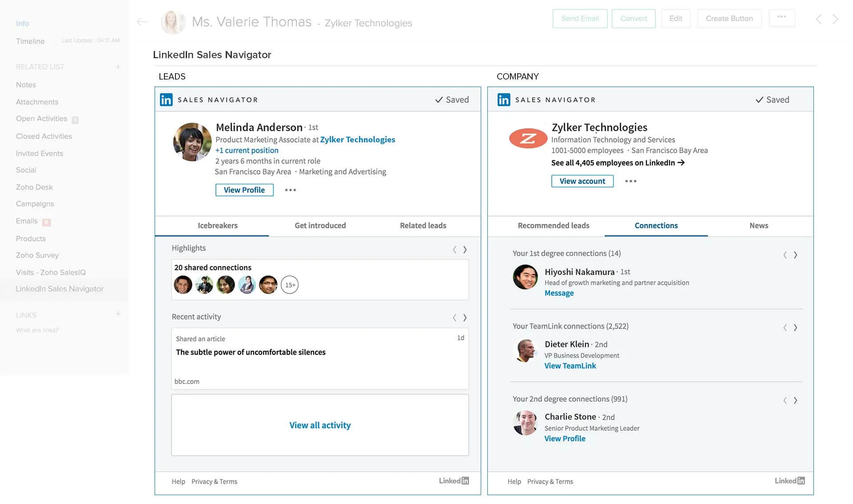Open the Zylker Technologies link in lead card

tap(358, 139)
